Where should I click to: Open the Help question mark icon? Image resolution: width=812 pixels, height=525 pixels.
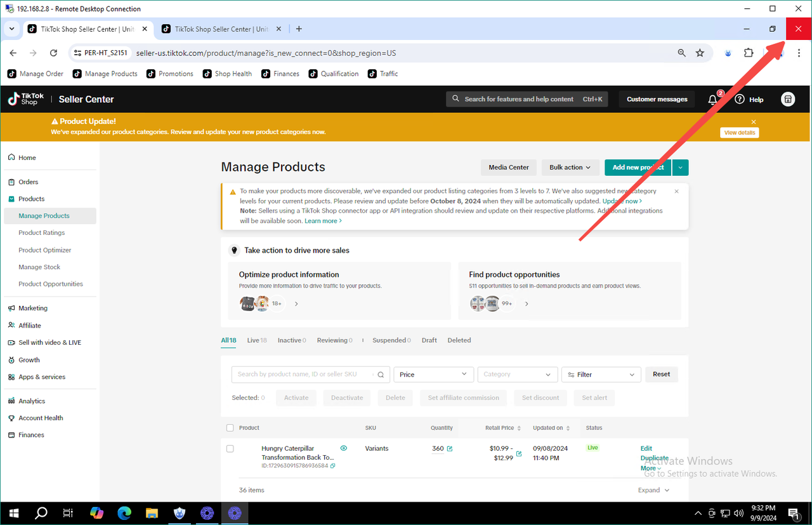tap(739, 100)
